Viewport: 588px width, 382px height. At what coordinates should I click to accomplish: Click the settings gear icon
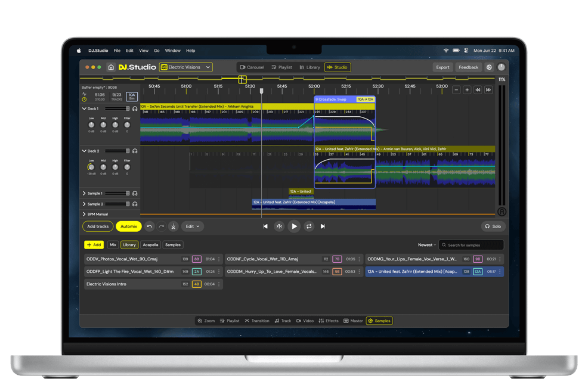(489, 67)
